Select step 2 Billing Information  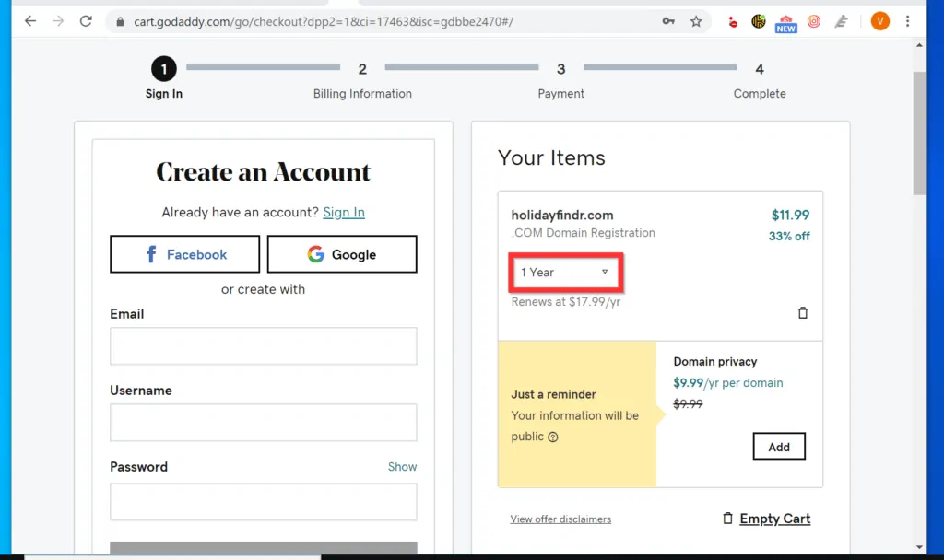362,80
